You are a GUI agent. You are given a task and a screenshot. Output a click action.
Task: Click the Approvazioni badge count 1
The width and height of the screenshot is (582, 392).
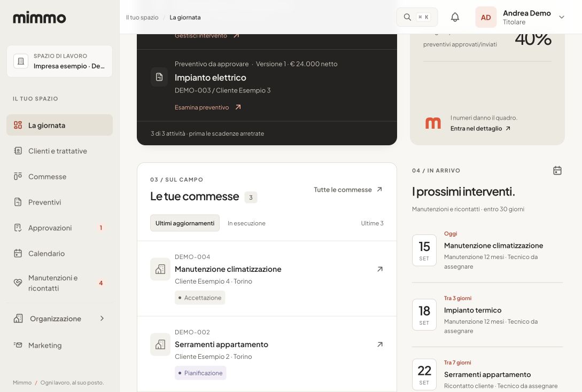click(100, 228)
